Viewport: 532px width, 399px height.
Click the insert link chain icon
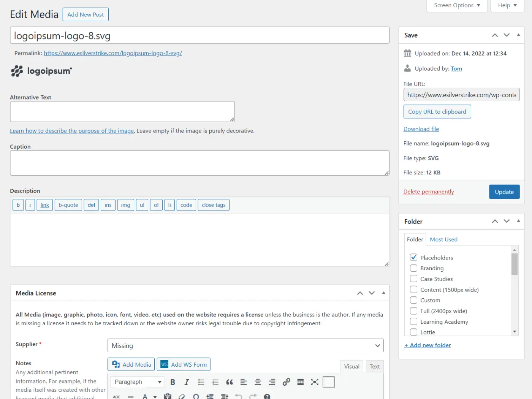286,382
